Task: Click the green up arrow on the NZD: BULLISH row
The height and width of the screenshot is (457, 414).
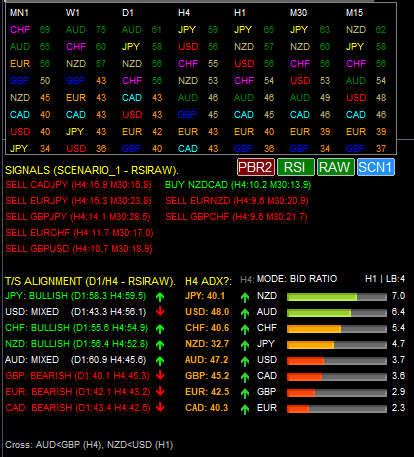Action: coord(160,344)
